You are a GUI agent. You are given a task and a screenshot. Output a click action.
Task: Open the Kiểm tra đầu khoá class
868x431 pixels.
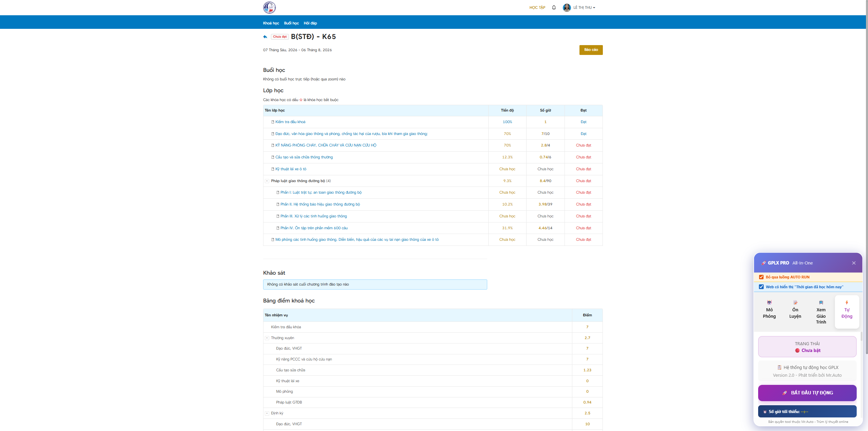(290, 122)
